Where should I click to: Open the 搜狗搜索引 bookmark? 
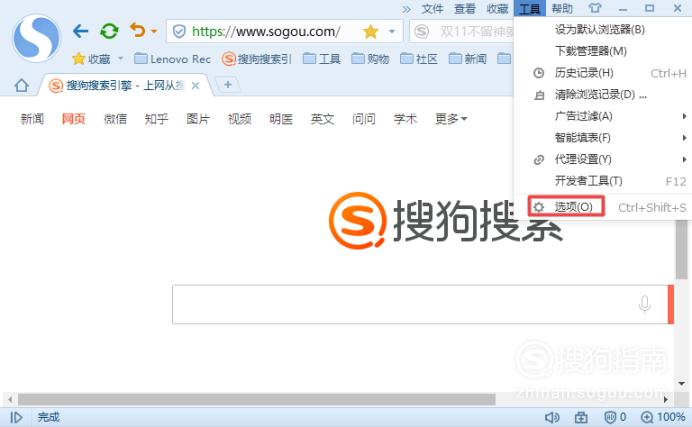(256, 59)
